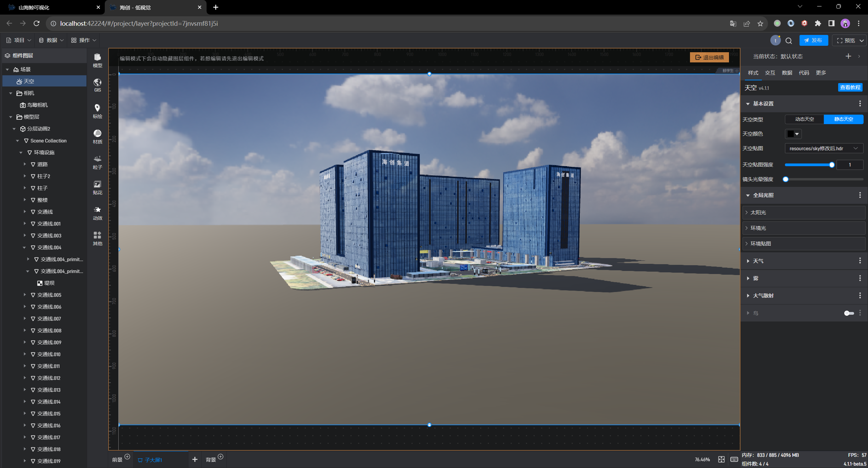Click the search magnifier icon in the top bar
The height and width of the screenshot is (468, 868).
coord(789,41)
